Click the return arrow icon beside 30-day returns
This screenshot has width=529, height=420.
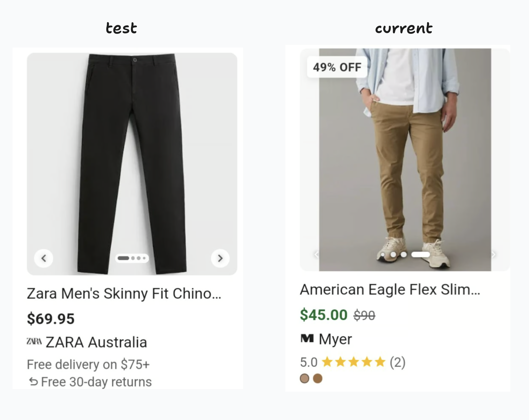click(x=33, y=382)
